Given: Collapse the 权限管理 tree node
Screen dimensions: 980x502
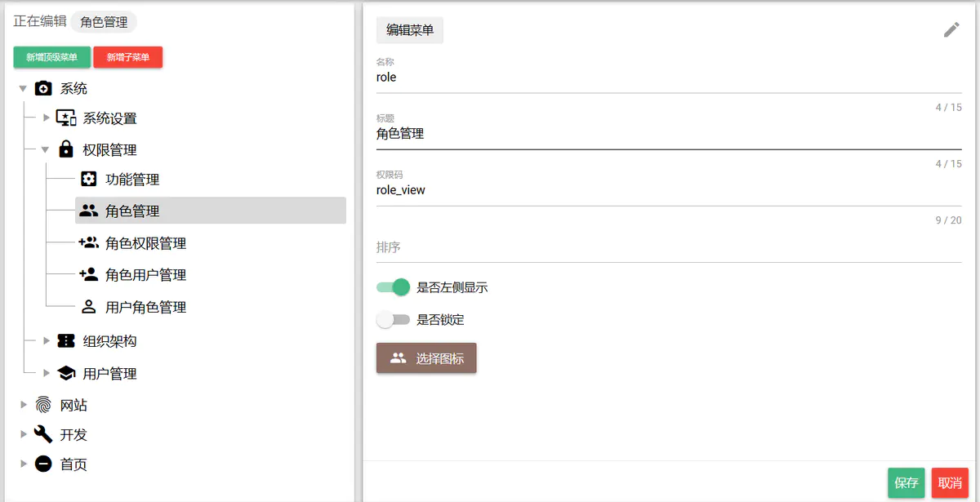Looking at the screenshot, I should tap(47, 149).
